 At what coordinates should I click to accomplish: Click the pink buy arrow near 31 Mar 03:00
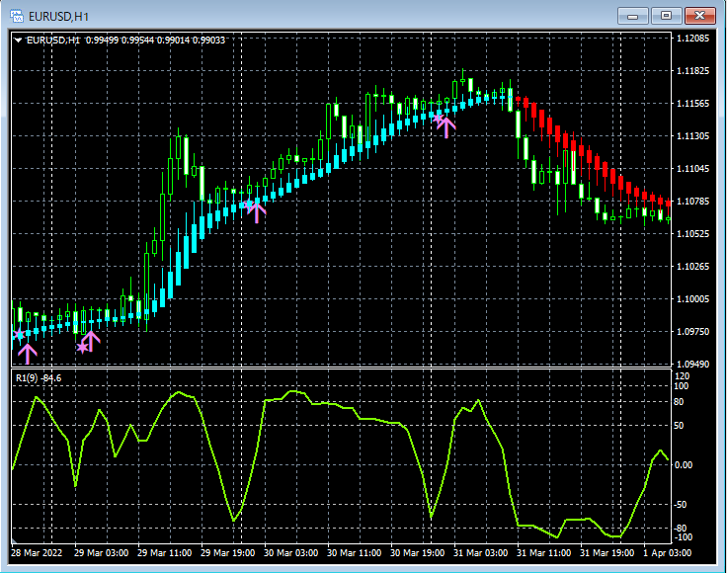(446, 127)
